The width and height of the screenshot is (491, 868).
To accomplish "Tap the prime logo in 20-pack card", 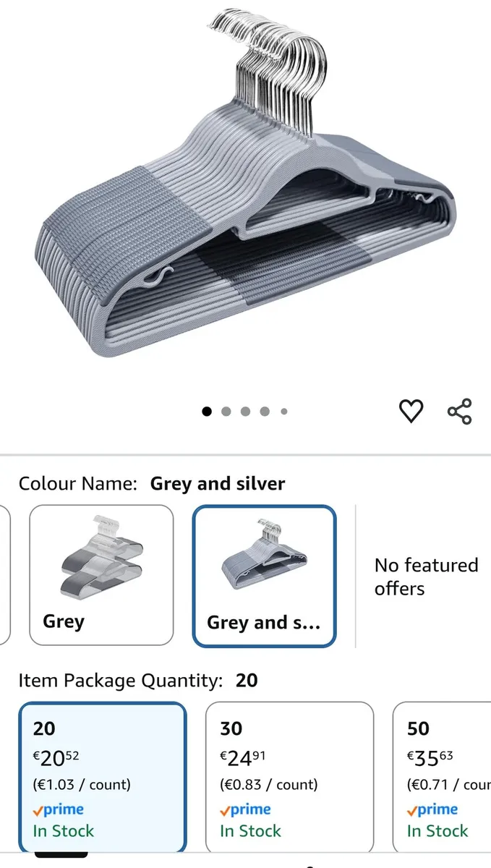I will pos(58,809).
